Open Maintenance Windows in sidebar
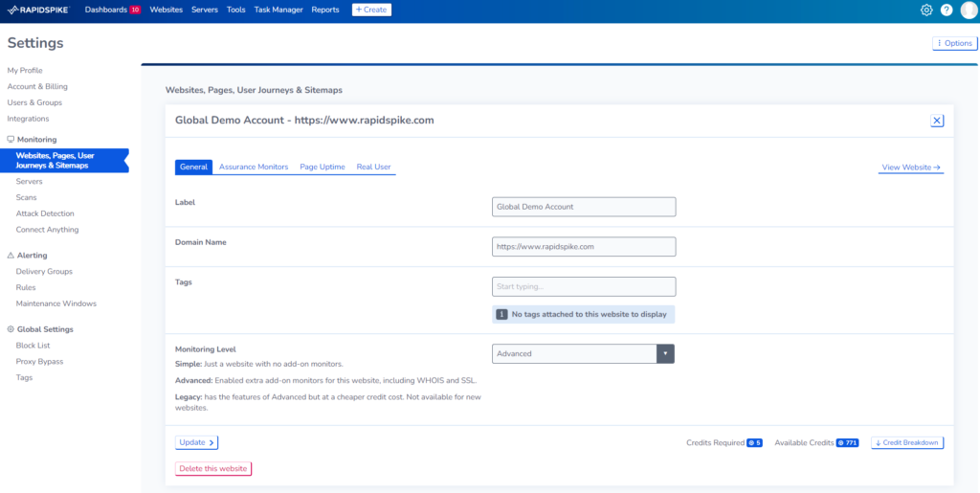980x493 pixels. [56, 303]
